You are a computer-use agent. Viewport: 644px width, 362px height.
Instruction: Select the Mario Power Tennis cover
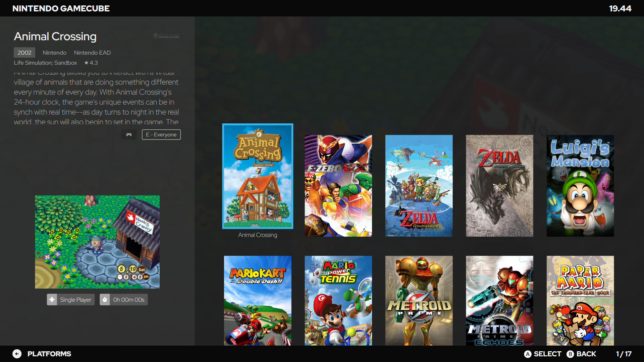point(338,301)
